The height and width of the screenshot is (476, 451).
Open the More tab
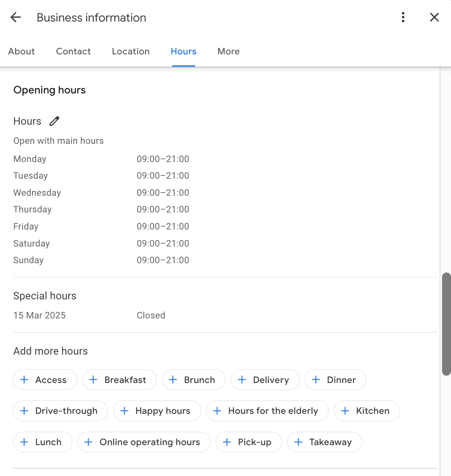tap(228, 51)
